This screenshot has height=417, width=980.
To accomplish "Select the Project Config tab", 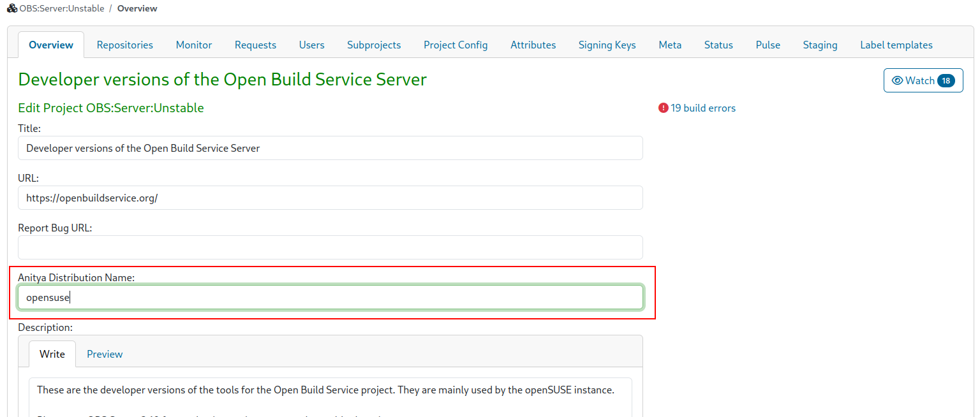I will (455, 45).
